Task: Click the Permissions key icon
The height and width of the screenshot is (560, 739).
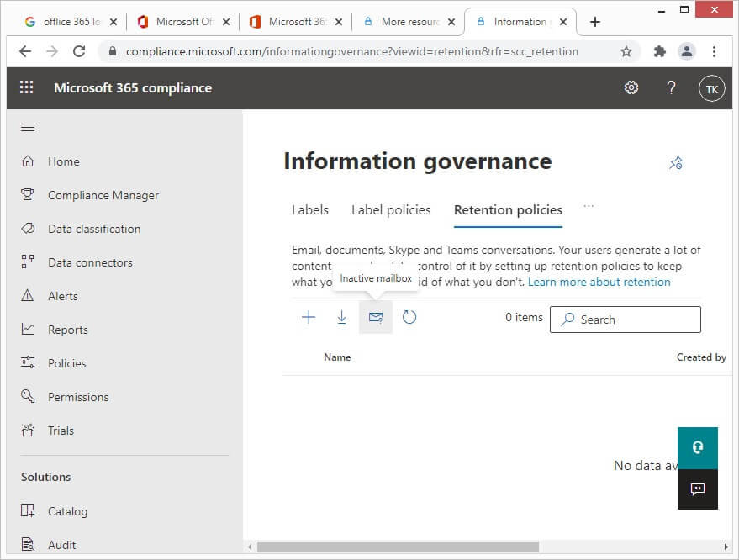Action: pyautogui.click(x=28, y=396)
